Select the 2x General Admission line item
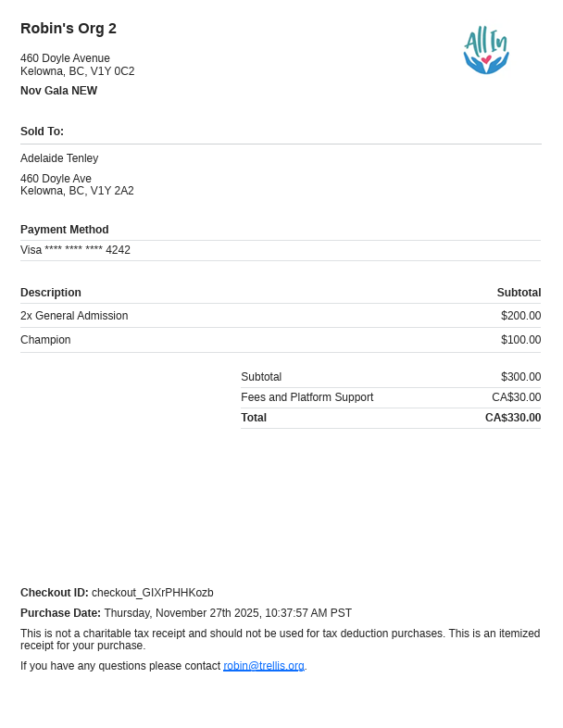Image resolution: width=563 pixels, height=728 pixels. click(x=74, y=316)
